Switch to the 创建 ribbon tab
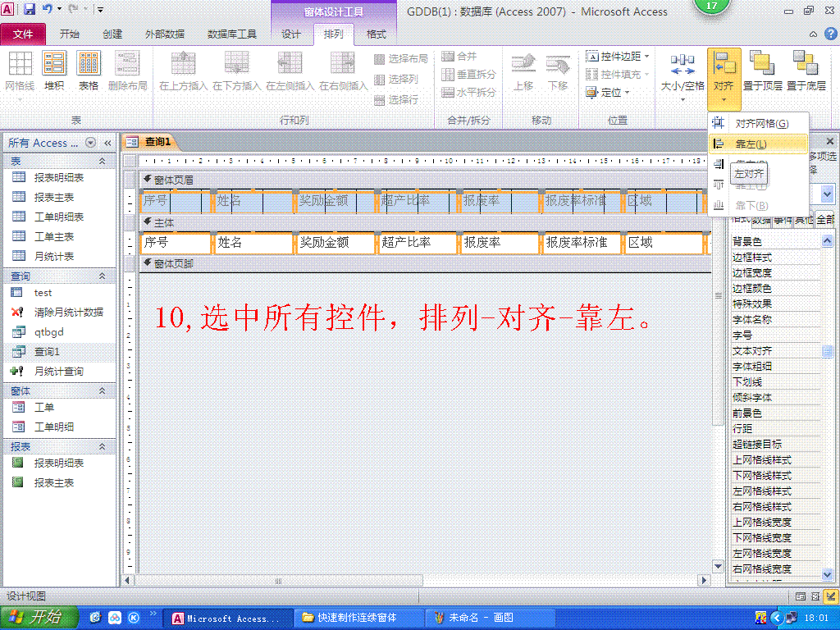Viewport: 840px width, 630px height. 112,34
